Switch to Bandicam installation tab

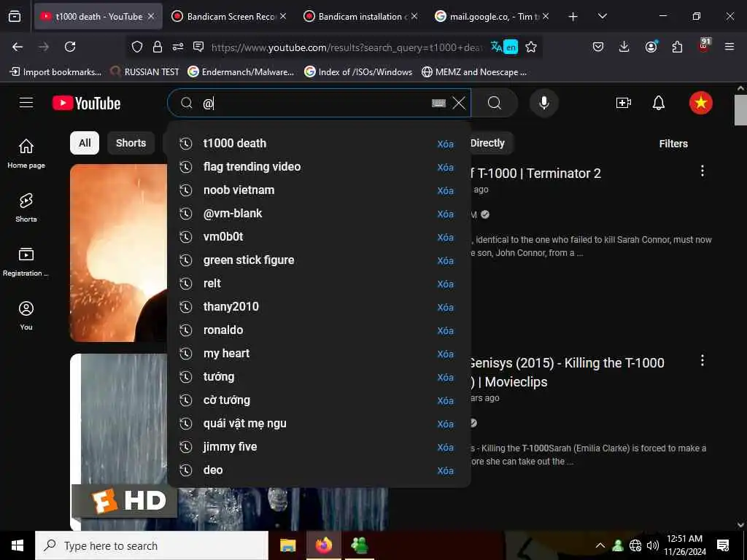tap(360, 16)
